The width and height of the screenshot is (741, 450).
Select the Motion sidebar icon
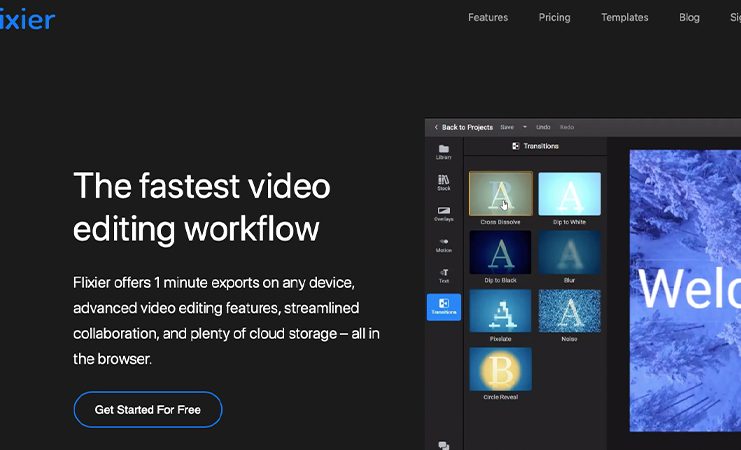[x=444, y=245]
